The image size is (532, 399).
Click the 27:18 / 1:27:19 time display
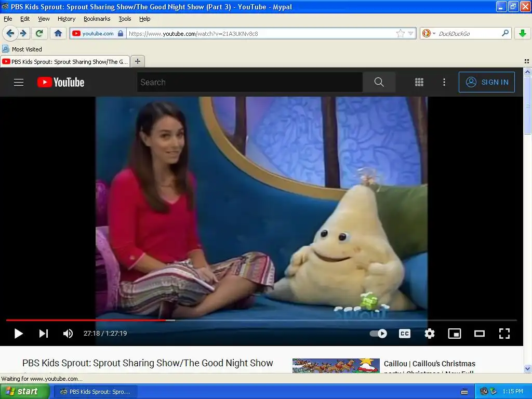coord(105,334)
